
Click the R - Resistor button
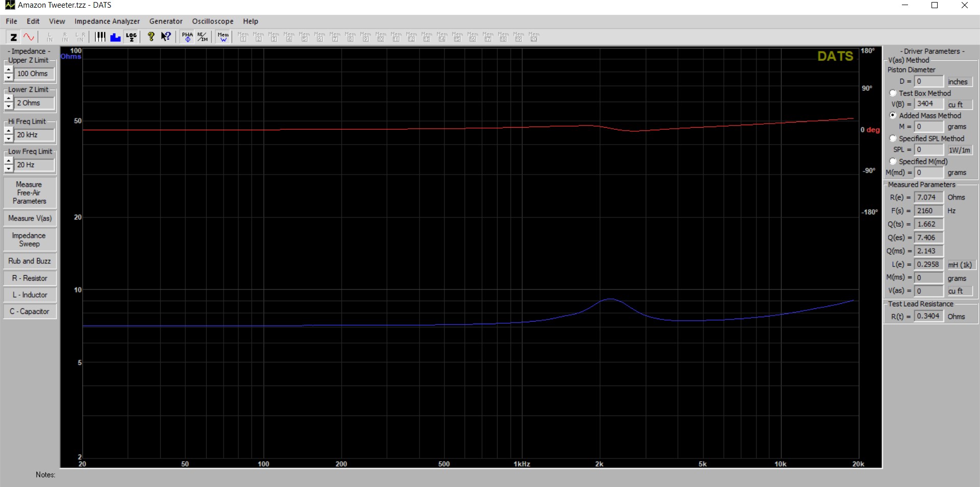[30, 278]
